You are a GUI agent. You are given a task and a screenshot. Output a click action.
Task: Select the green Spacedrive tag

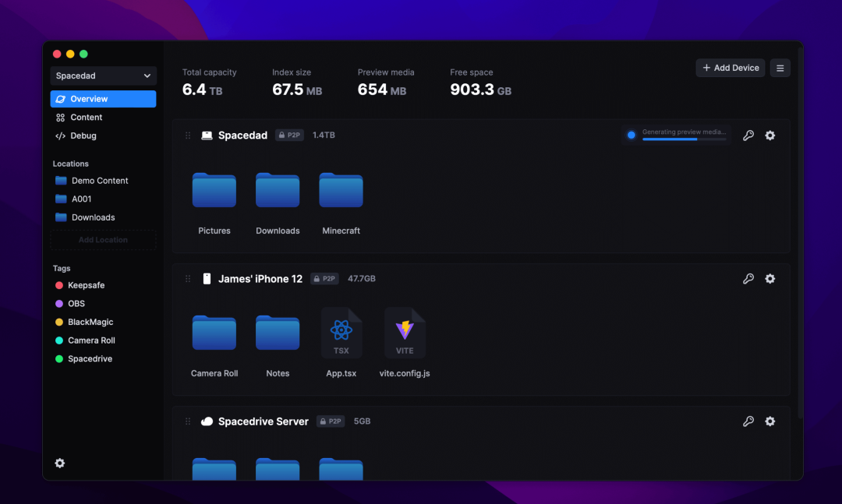[x=83, y=358]
